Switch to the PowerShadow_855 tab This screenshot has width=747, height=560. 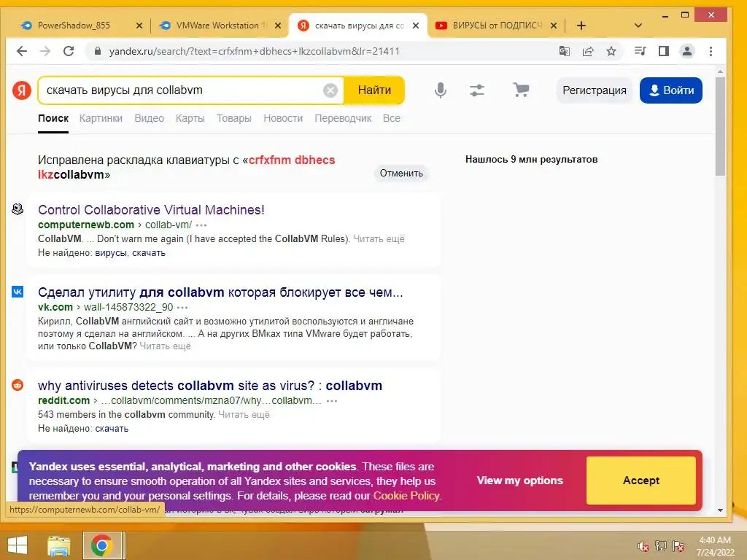click(74, 26)
